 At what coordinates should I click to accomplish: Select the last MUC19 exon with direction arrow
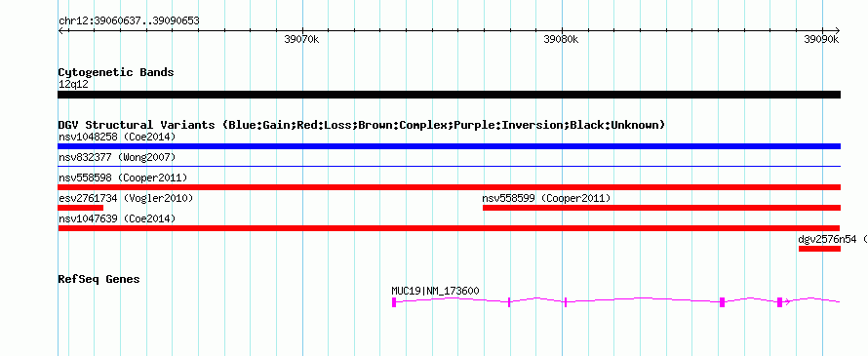pos(780,301)
